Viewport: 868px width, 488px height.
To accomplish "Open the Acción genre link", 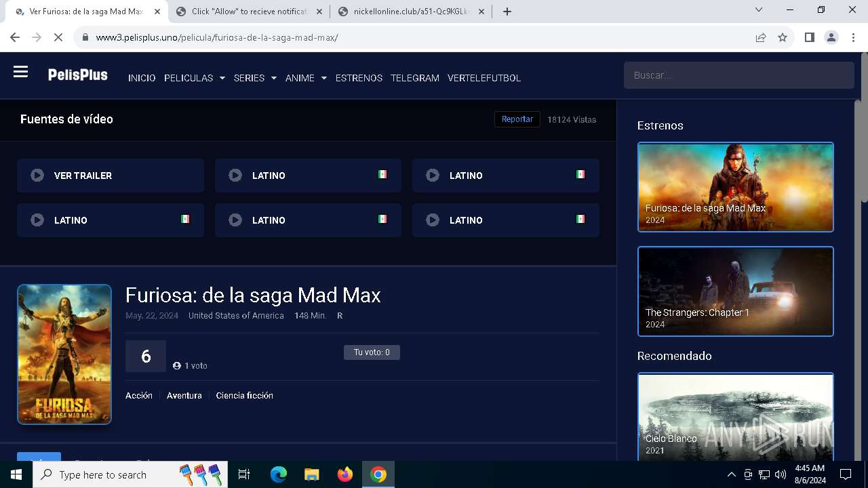I will 139,395.
